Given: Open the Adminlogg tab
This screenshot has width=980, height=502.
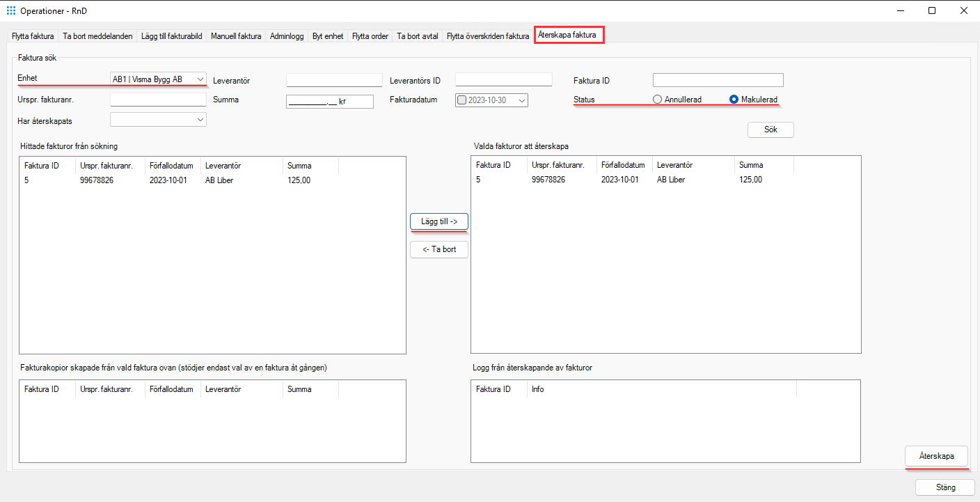Looking at the screenshot, I should click(287, 36).
